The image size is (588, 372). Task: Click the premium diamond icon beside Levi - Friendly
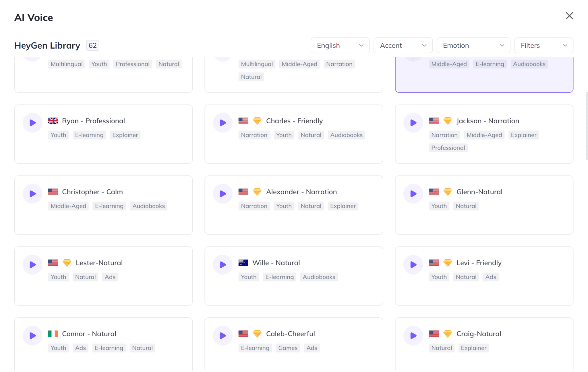pos(448,263)
